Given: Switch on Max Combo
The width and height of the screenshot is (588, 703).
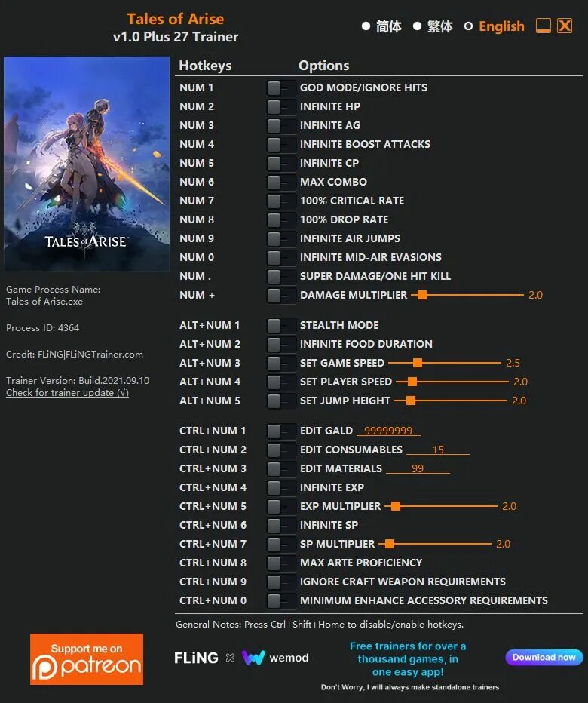Looking at the screenshot, I should point(281,182).
